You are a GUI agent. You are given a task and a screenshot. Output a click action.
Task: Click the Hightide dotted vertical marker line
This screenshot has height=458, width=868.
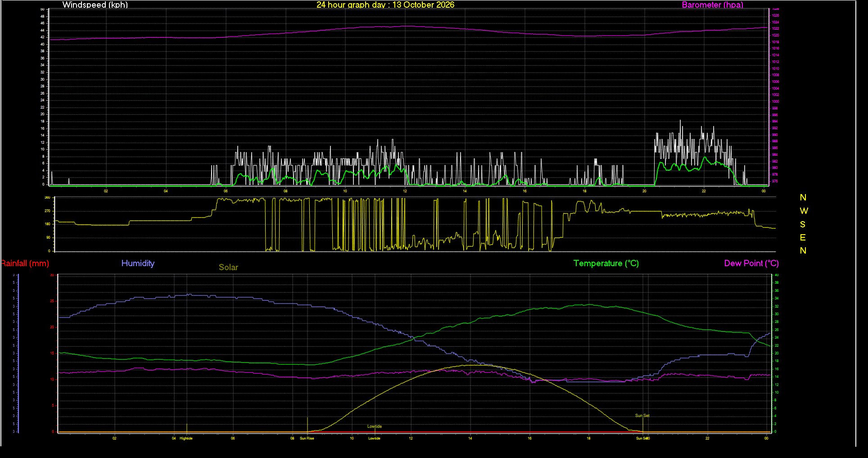(187, 428)
